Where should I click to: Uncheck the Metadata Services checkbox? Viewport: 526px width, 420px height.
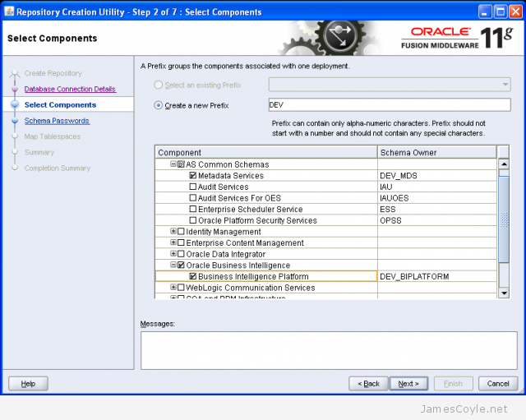click(193, 175)
